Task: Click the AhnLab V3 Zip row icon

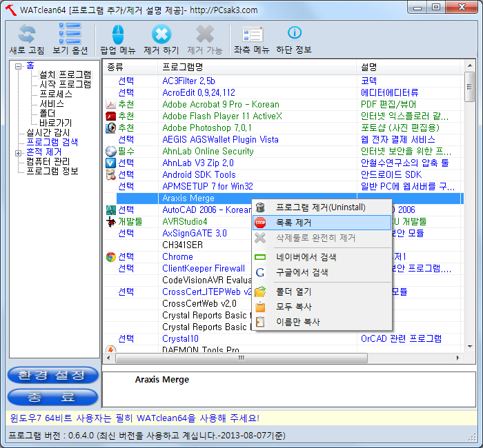Action: coord(110,163)
